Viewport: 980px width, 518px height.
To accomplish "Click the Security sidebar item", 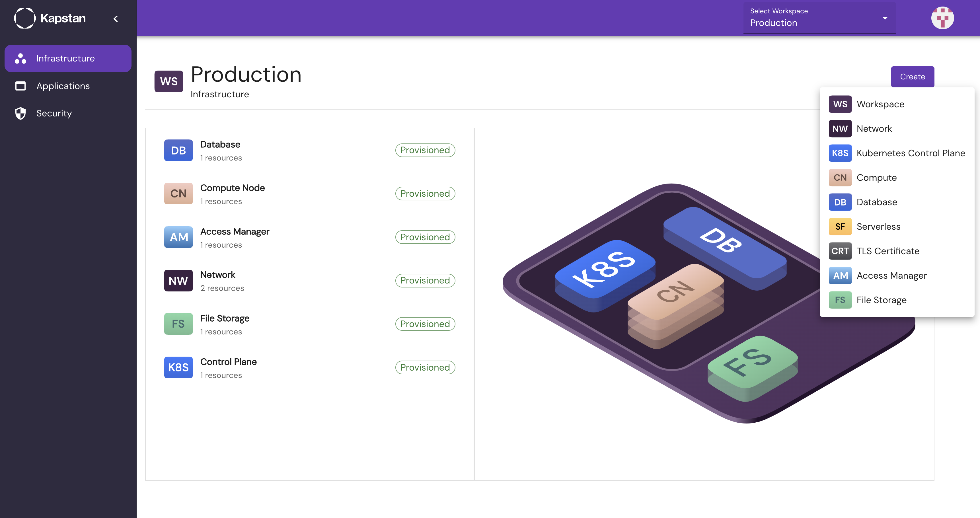I will (54, 113).
